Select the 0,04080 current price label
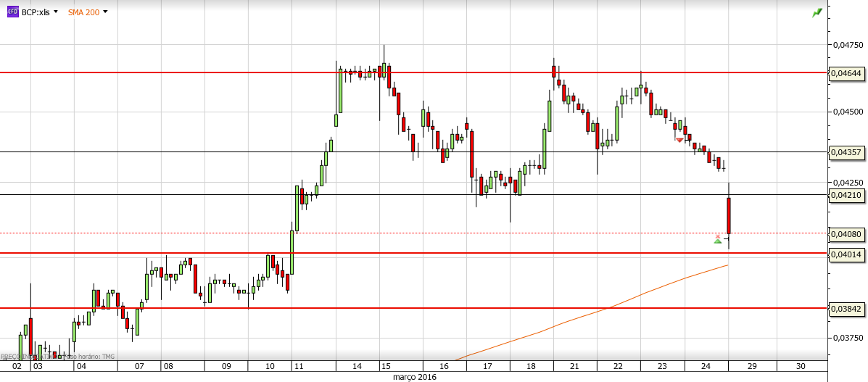 (847, 234)
